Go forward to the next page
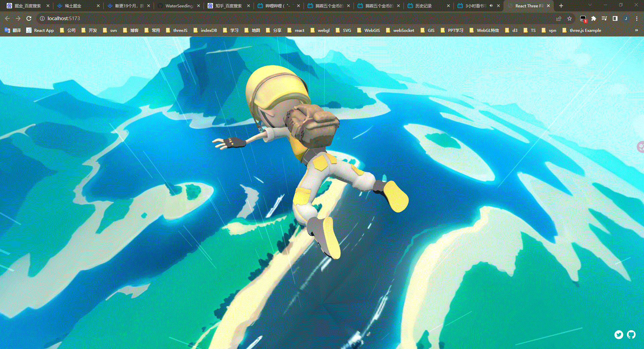 (18, 18)
